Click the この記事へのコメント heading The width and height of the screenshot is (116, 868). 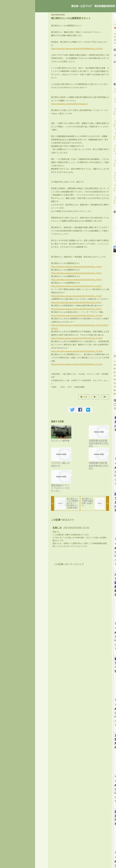(x=62, y=520)
